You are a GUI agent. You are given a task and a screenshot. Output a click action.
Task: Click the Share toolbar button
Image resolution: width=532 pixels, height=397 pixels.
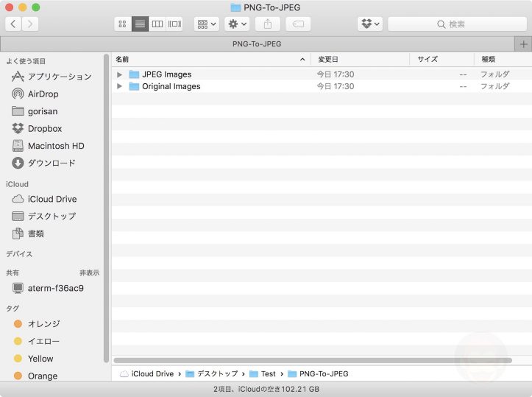coord(268,24)
